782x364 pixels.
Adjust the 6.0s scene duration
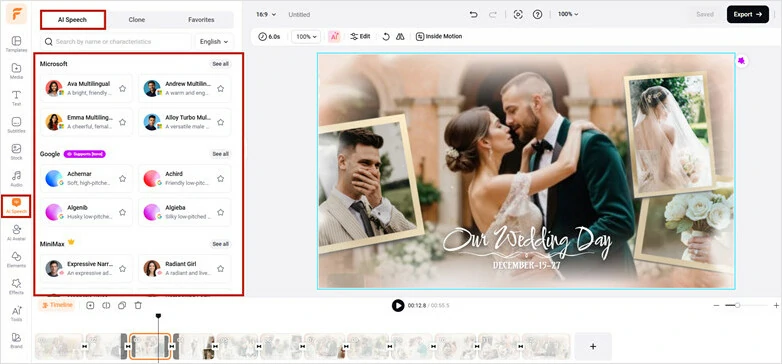[x=269, y=36]
